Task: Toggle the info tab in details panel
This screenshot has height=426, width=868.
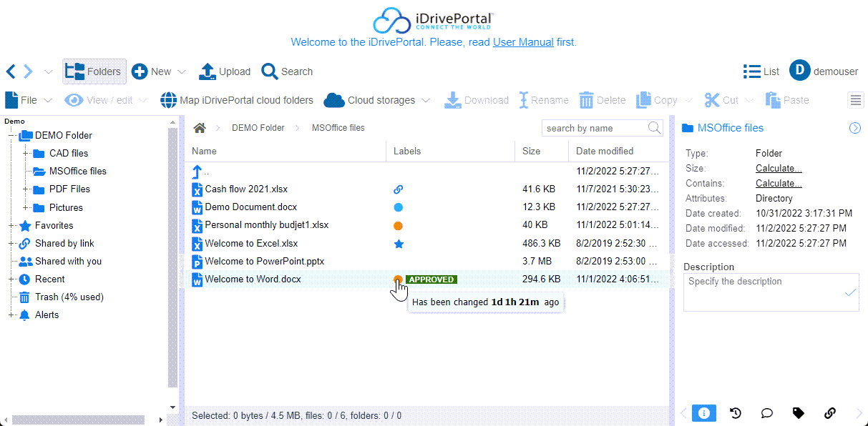Action: (703, 412)
